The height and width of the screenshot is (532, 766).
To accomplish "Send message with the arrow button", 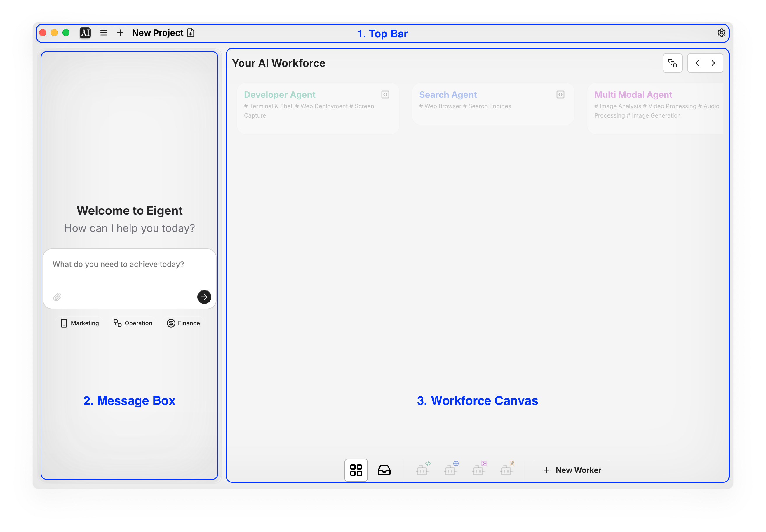I will tap(204, 297).
